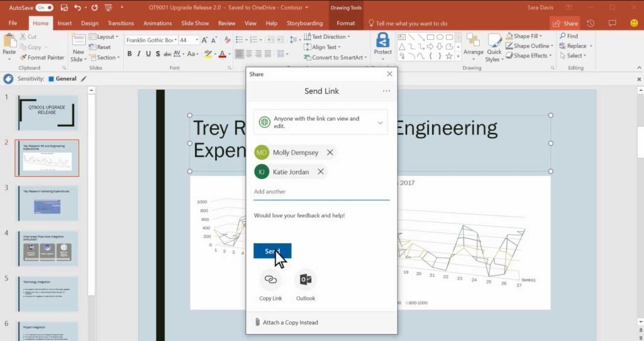
Task: Remove Molly Dempsey from recipients
Action: tap(330, 152)
